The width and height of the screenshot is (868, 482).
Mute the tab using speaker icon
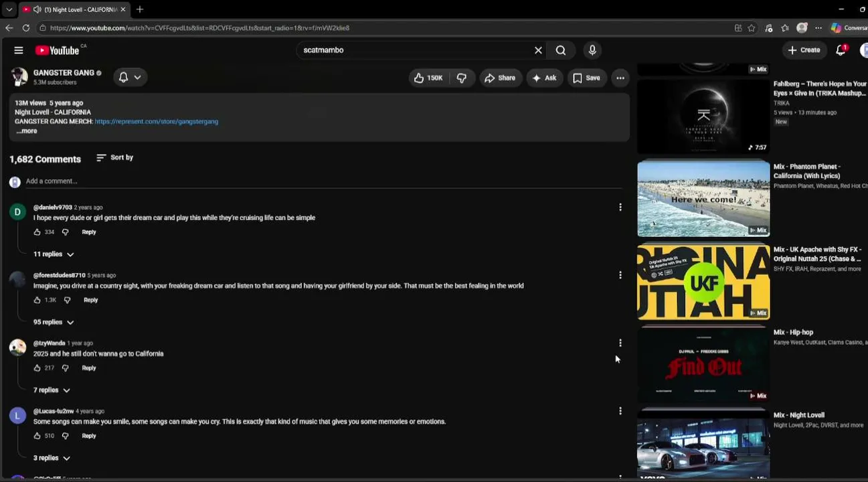click(x=37, y=9)
